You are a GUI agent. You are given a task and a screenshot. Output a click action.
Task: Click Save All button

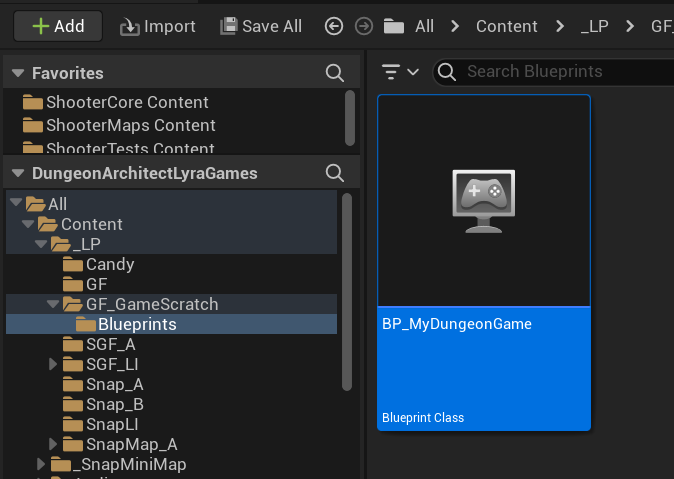(x=260, y=26)
